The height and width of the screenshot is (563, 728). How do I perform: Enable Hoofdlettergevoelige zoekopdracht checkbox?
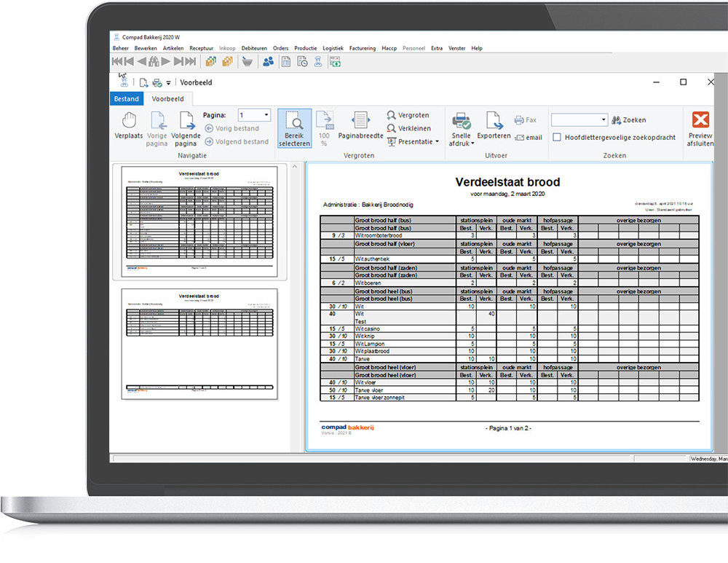click(557, 137)
